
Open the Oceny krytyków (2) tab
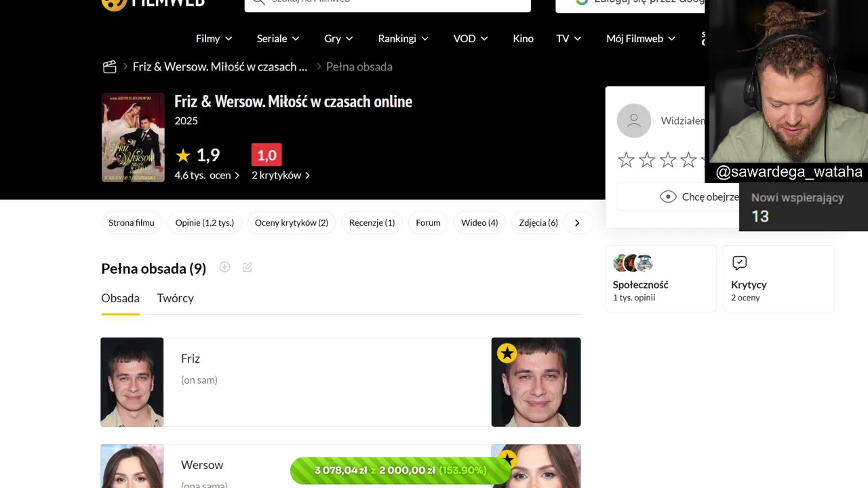(292, 223)
